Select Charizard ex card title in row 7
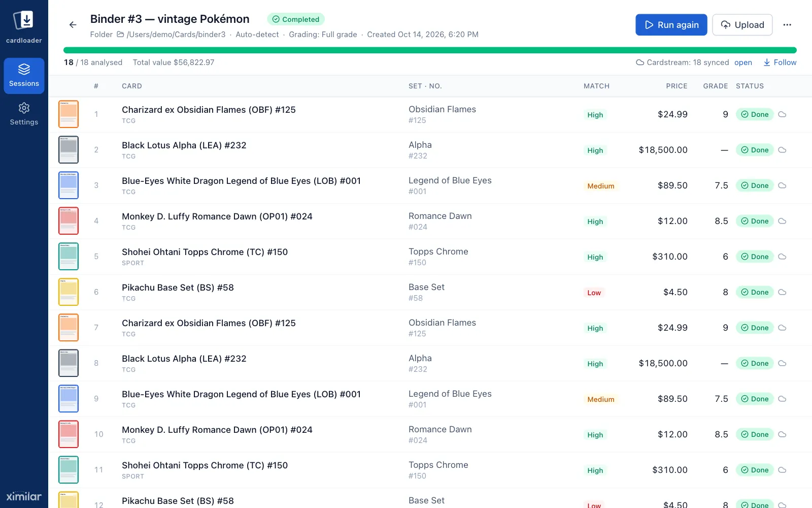Screen dimensions: 812x508 coord(209,323)
